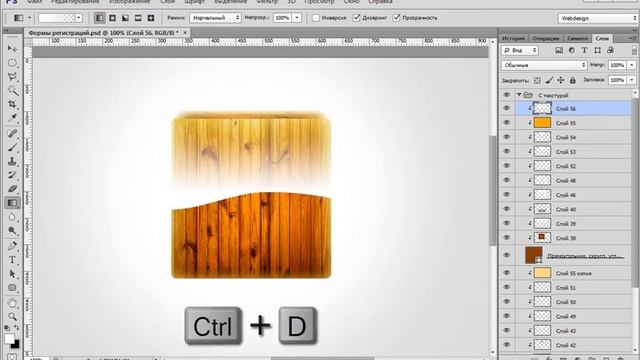Toggle the Дизеринг checkbox
Image resolution: width=640 pixels, height=360 pixels.
point(356,18)
